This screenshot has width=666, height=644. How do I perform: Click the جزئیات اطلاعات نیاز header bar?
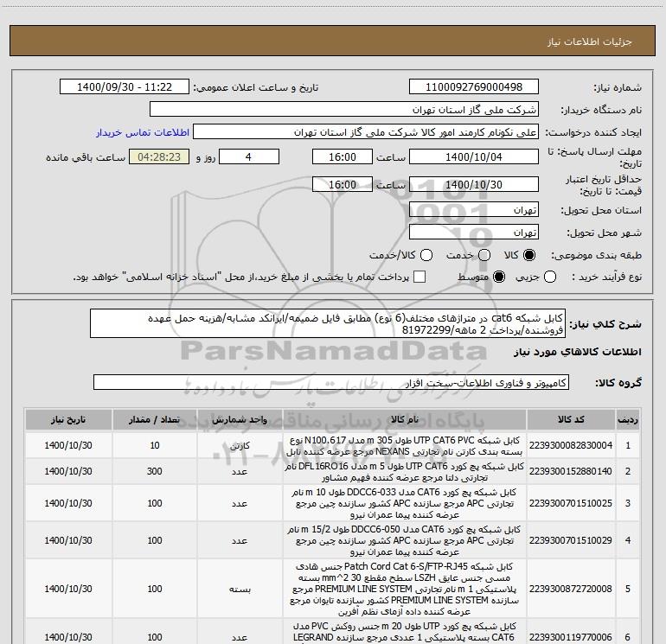[x=333, y=41]
